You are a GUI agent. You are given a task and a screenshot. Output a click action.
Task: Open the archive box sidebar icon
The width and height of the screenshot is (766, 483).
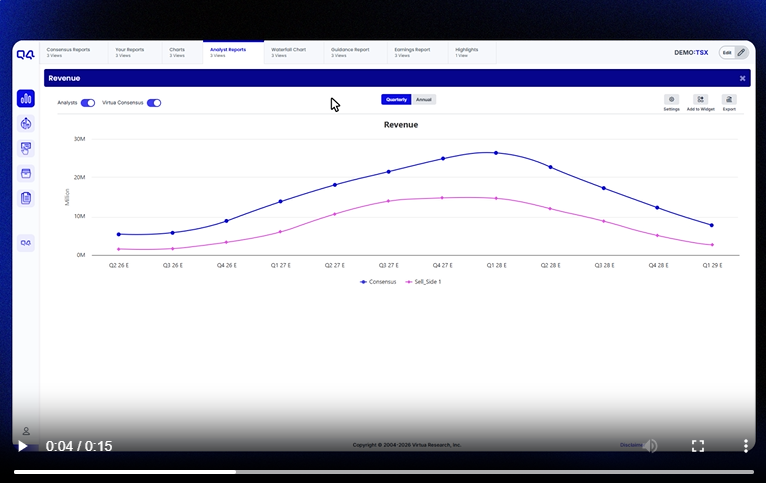tap(26, 173)
